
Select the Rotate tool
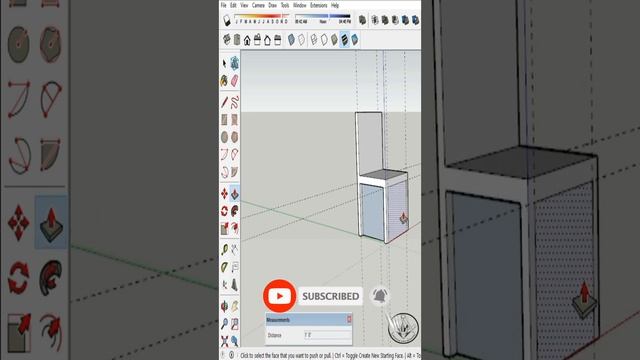pos(224,211)
